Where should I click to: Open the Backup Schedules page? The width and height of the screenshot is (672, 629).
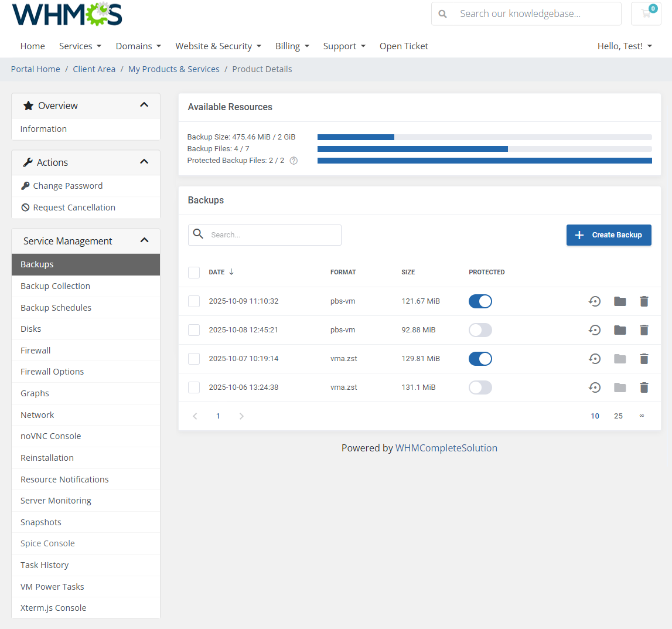tap(56, 307)
